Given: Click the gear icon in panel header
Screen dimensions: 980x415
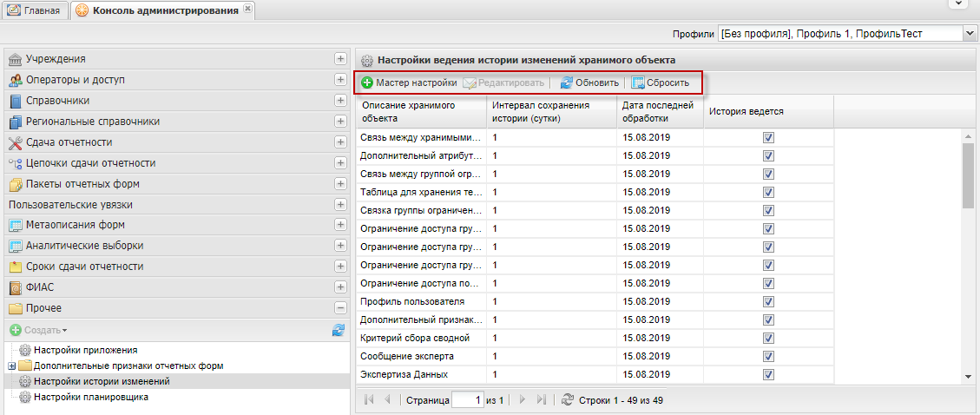Looking at the screenshot, I should pos(368,61).
